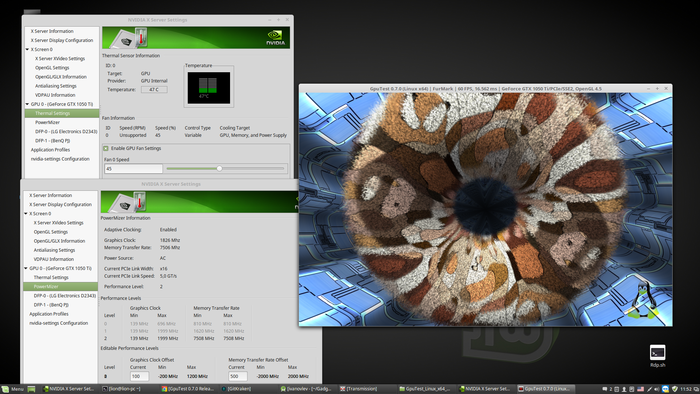Click the FurMark render area in GpuTest window

[x=485, y=209]
